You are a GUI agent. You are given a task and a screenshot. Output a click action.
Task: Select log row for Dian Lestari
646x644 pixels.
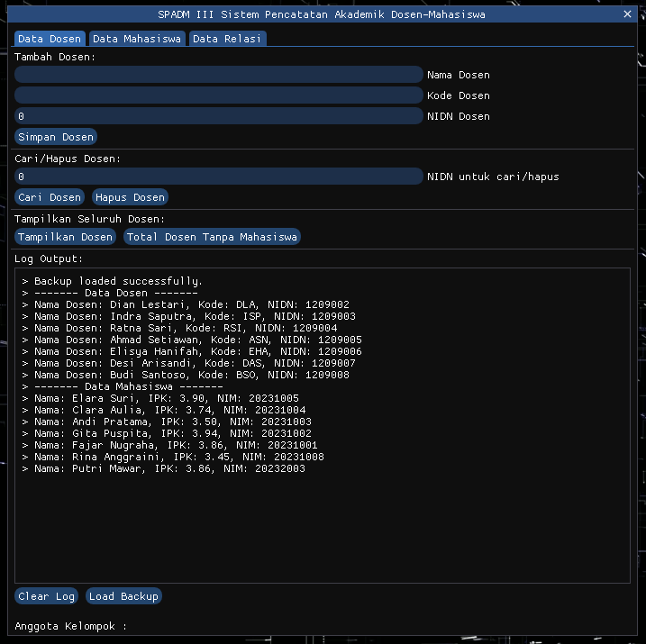pos(186,304)
